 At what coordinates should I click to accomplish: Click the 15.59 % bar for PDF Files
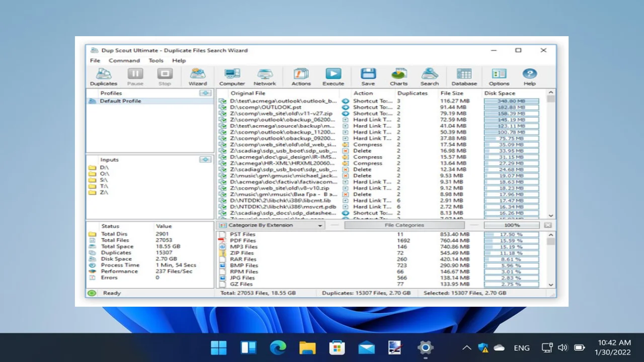511,241
